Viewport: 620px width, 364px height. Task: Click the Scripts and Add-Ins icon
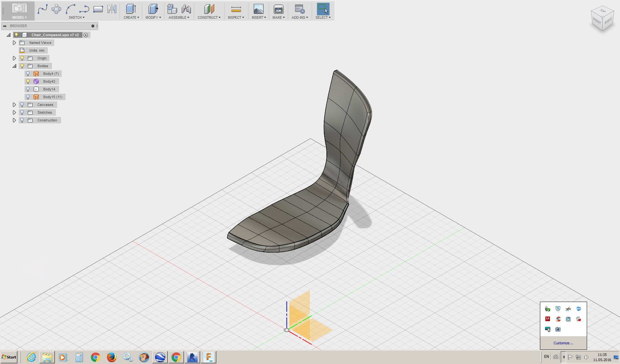300,9
